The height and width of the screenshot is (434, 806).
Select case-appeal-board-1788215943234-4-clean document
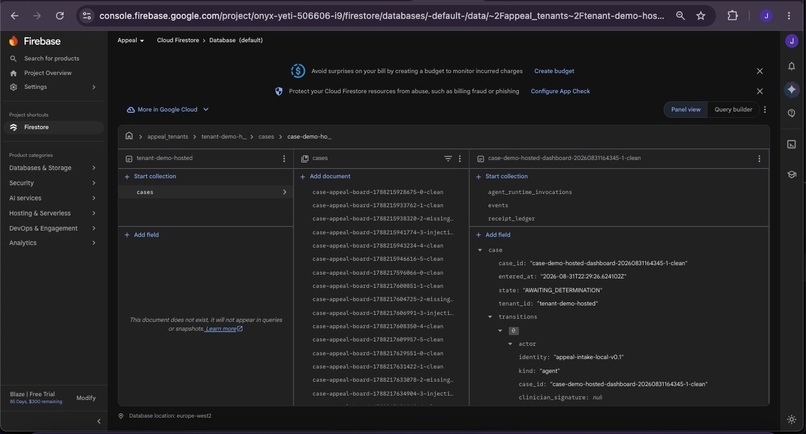[378, 246]
